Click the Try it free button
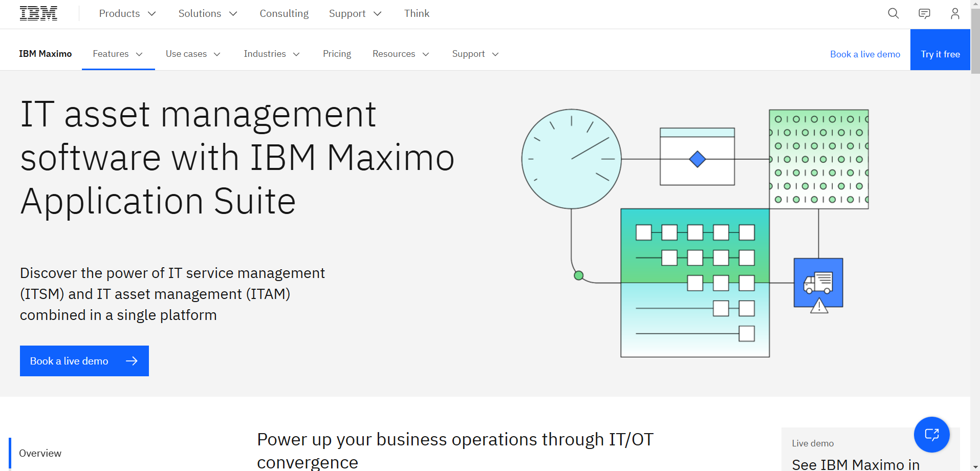 [x=940, y=50]
